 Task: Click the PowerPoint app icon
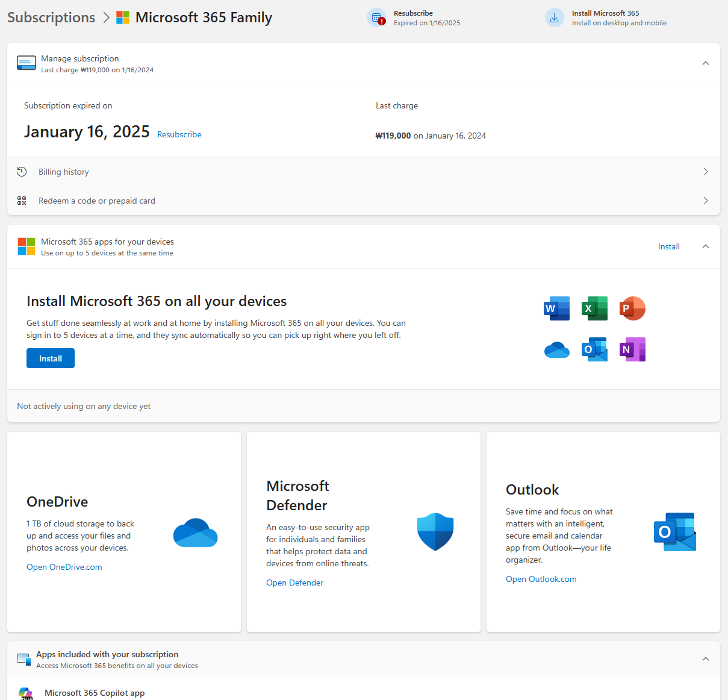[632, 308]
